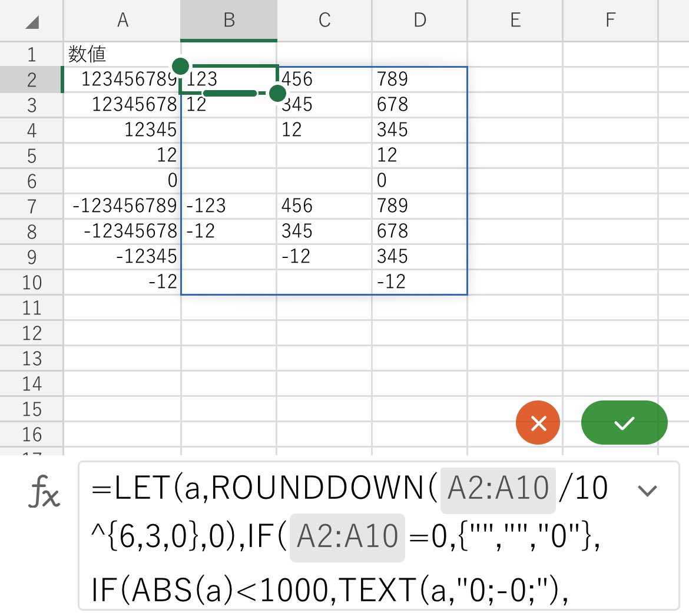
Task: Tap cell C9 showing -12
Action: click(x=324, y=257)
